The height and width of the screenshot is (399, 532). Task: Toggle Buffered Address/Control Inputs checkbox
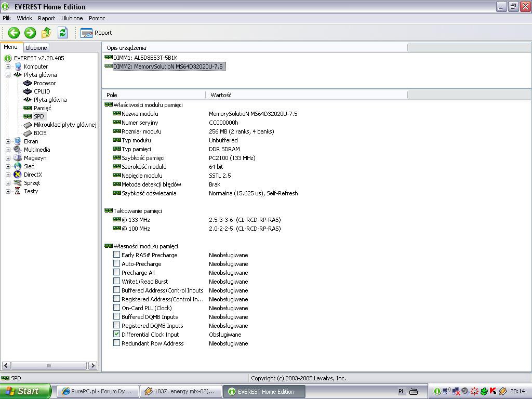pos(116,290)
